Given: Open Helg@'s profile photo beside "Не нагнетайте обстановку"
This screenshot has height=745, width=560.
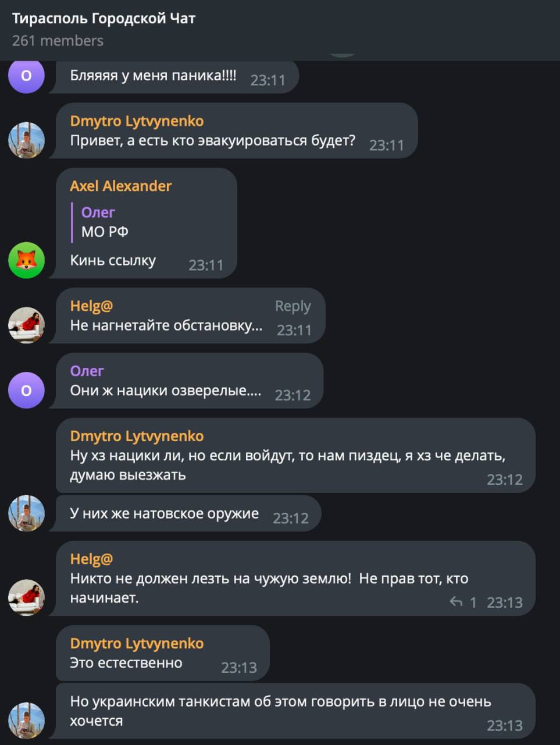Looking at the screenshot, I should click(26, 325).
